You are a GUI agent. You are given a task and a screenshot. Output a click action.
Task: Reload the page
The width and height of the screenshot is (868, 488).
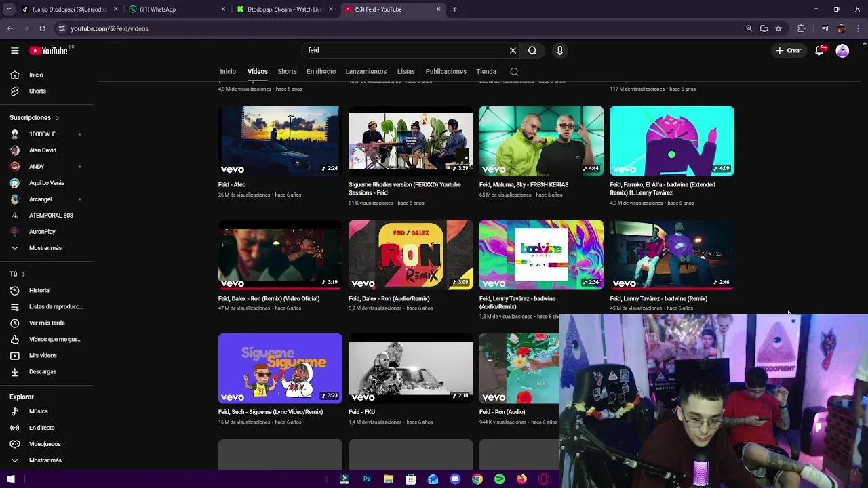[x=42, y=28]
